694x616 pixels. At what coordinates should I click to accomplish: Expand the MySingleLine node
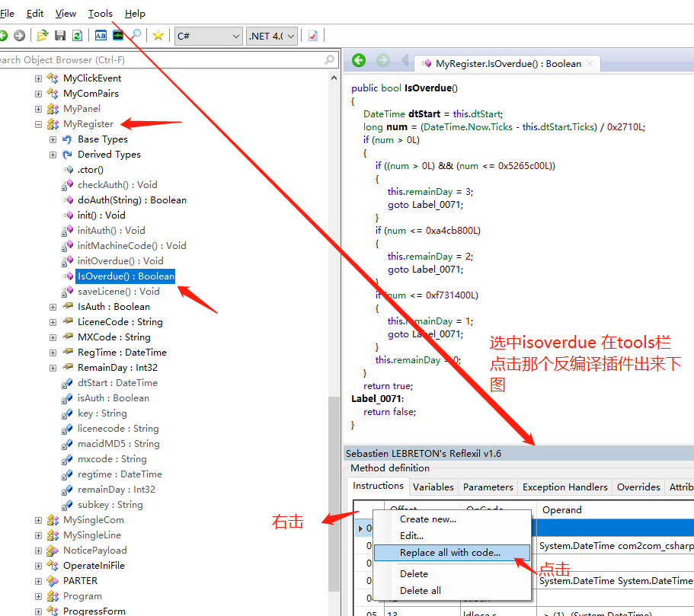point(39,536)
